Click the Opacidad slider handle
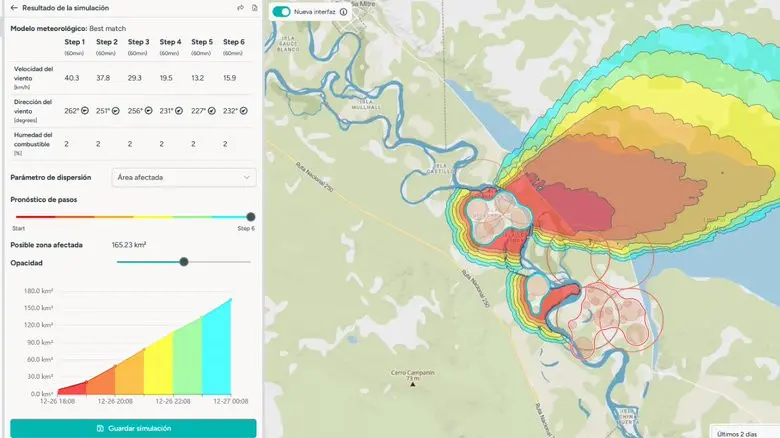 (184, 262)
